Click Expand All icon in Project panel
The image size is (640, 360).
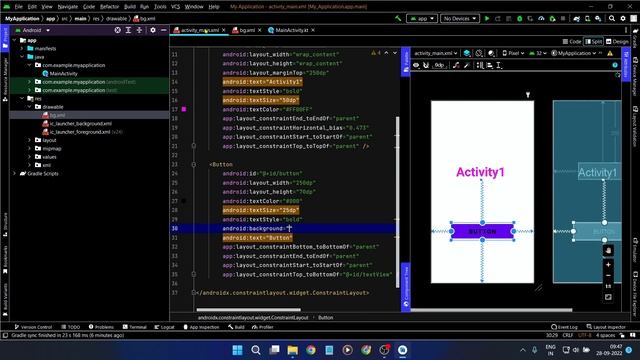click(x=128, y=30)
